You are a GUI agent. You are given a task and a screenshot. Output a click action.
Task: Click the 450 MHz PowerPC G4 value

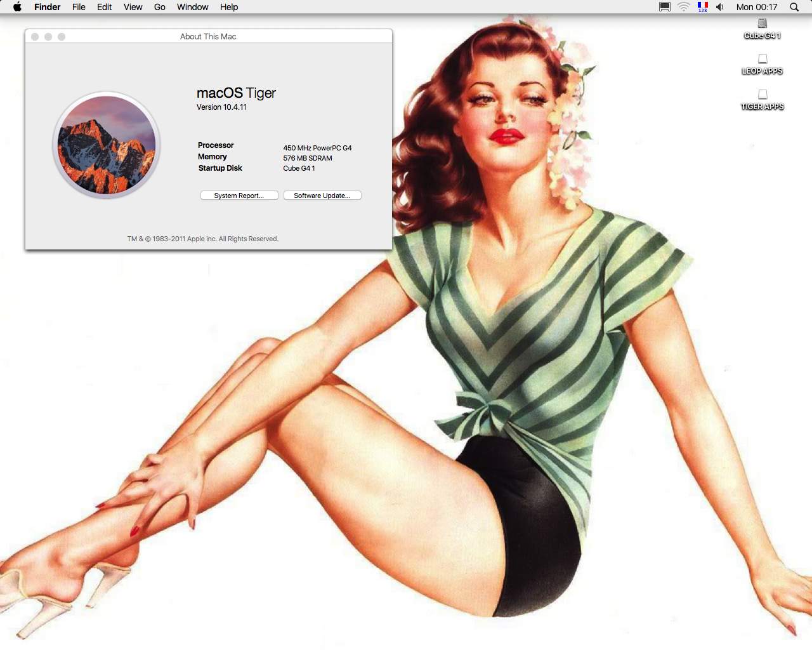[x=317, y=148]
